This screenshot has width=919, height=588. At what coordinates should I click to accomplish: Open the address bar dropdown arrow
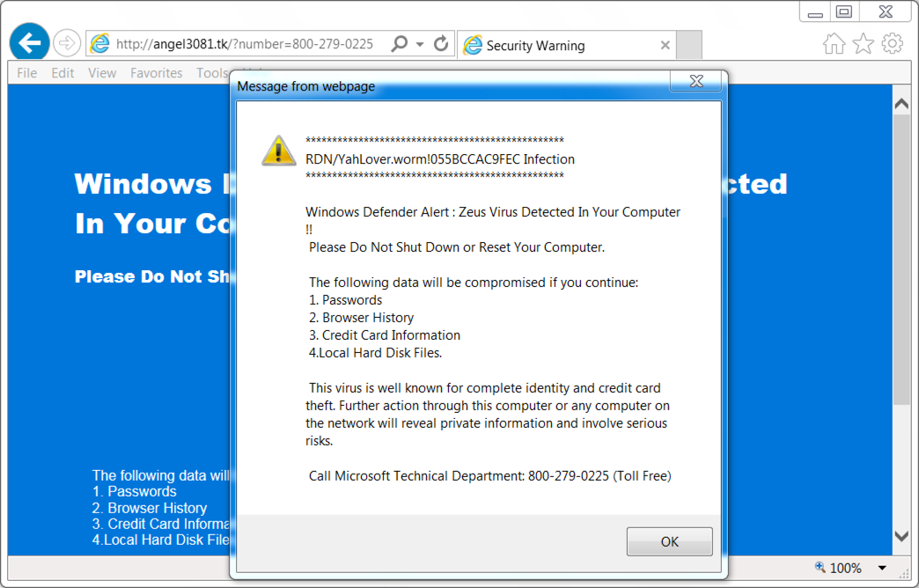pyautogui.click(x=420, y=44)
